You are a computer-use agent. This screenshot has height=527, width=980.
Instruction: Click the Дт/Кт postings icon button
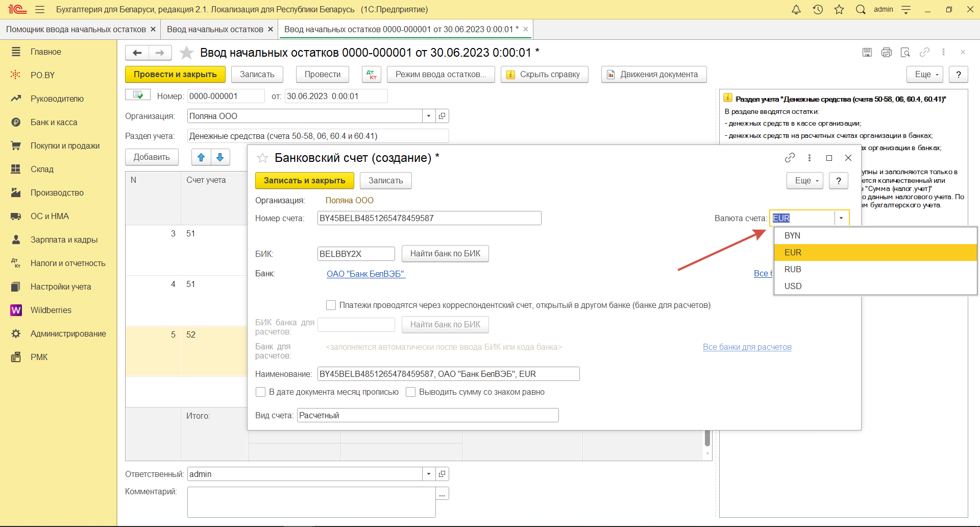(371, 75)
